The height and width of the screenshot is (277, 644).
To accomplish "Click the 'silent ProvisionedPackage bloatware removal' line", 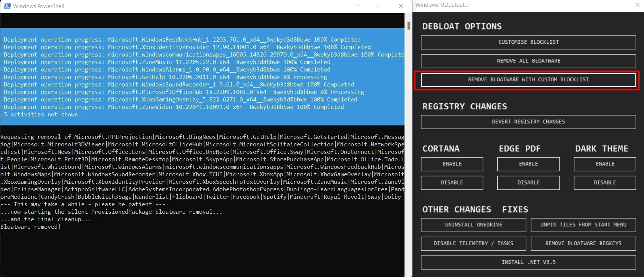I will click(112, 212).
